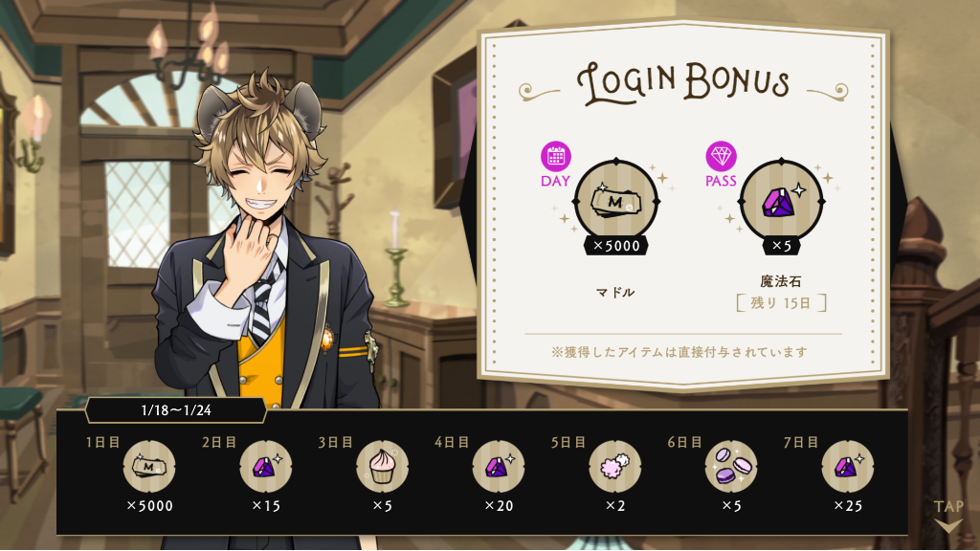The width and height of the screenshot is (980, 551).
Task: Tap the Madol ticket reward ×5000 icon
Action: [616, 201]
